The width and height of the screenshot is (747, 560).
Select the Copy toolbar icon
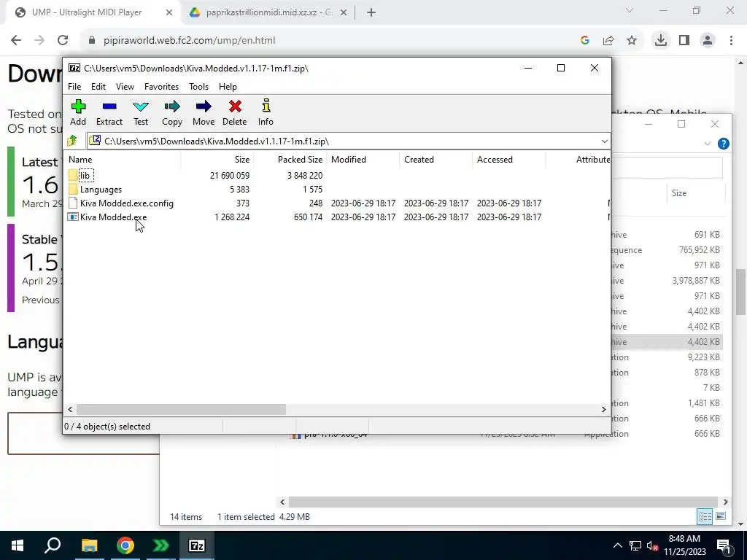tap(172, 113)
